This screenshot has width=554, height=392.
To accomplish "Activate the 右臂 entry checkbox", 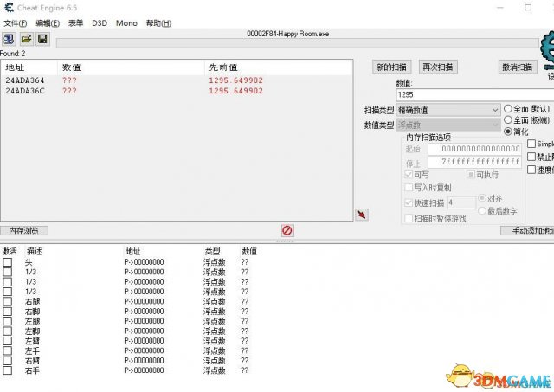I will pos(8,361).
